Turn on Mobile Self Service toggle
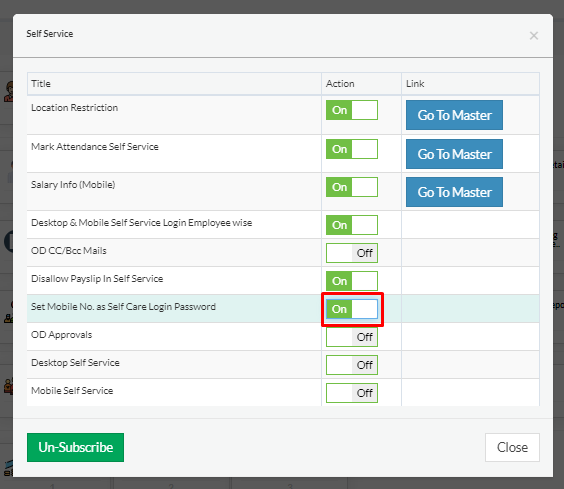 [352, 393]
